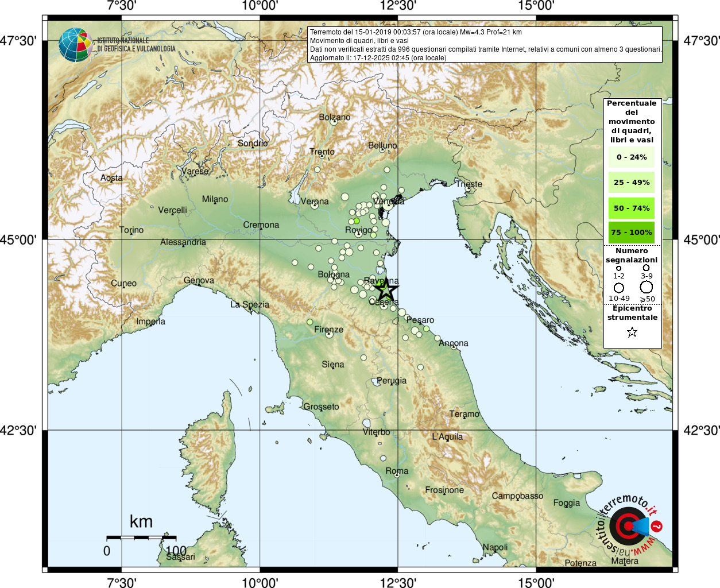This screenshot has width=720, height=588.
Task: Click the La Spezia city label
Action: coord(250,304)
